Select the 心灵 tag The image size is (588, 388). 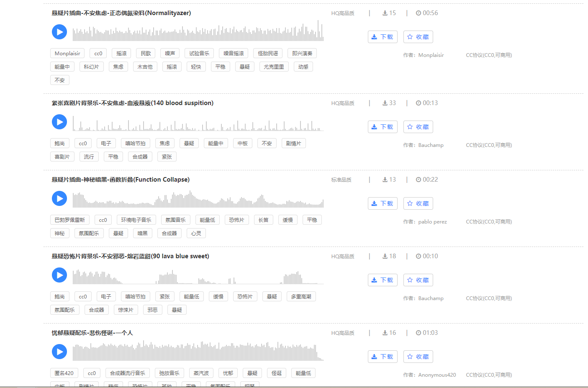point(196,233)
